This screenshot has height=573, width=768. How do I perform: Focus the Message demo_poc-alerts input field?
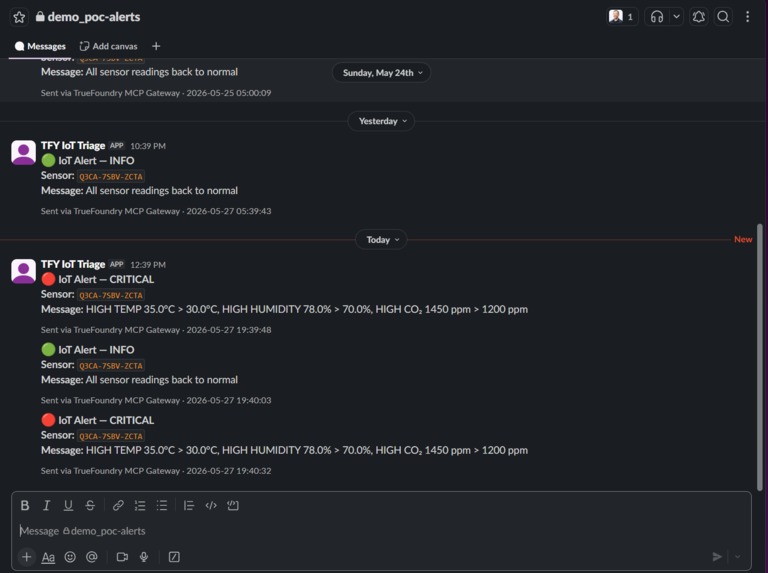381,531
